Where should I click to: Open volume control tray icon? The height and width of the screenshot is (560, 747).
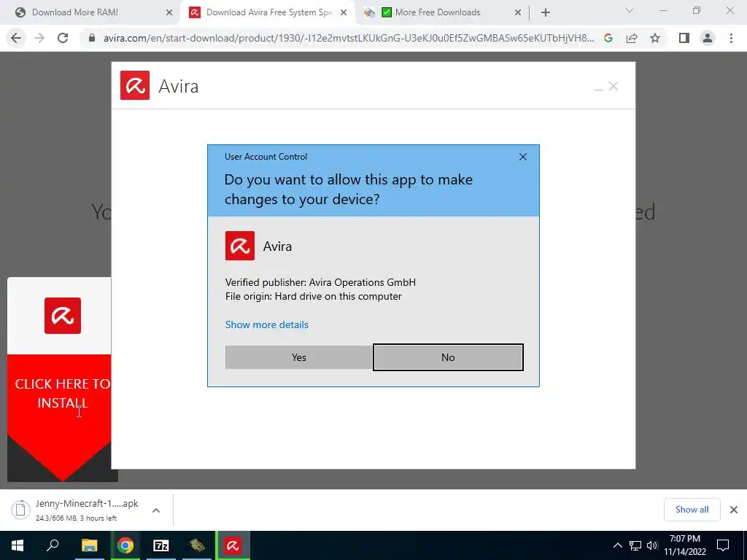[x=652, y=545]
